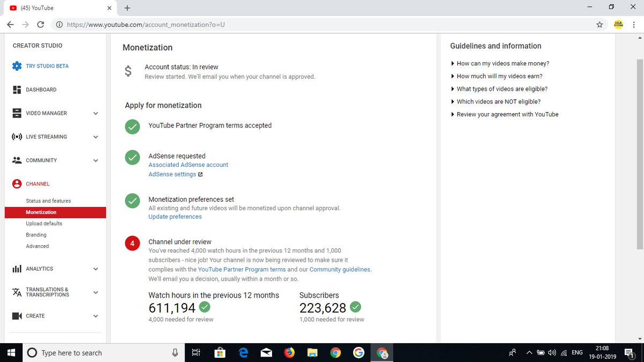Expand Translations & Transcriptions section
Viewport: 644px width, 362px height.
coord(96,292)
